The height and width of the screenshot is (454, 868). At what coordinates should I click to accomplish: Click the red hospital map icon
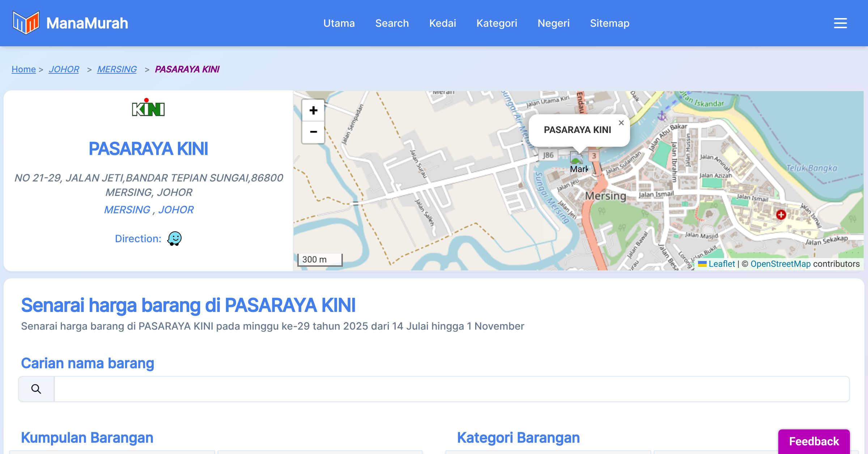coord(781,215)
